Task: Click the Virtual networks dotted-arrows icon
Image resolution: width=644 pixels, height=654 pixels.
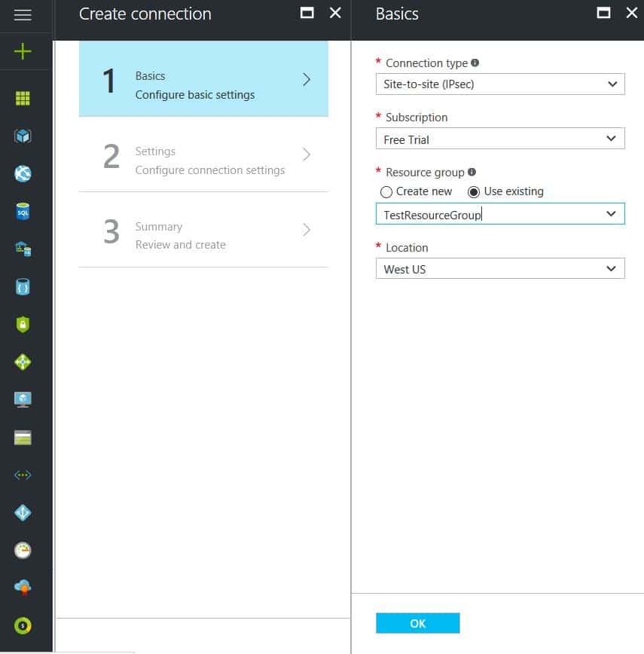Action: [x=23, y=475]
